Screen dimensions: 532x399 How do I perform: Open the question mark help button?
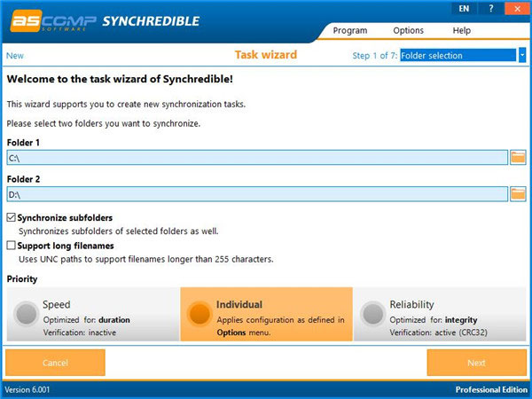click(490, 9)
